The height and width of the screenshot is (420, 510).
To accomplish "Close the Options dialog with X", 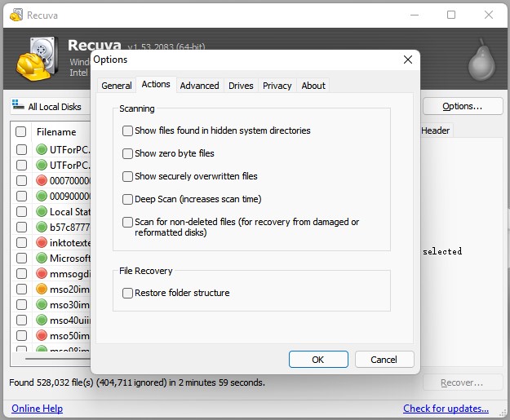I will coord(408,60).
